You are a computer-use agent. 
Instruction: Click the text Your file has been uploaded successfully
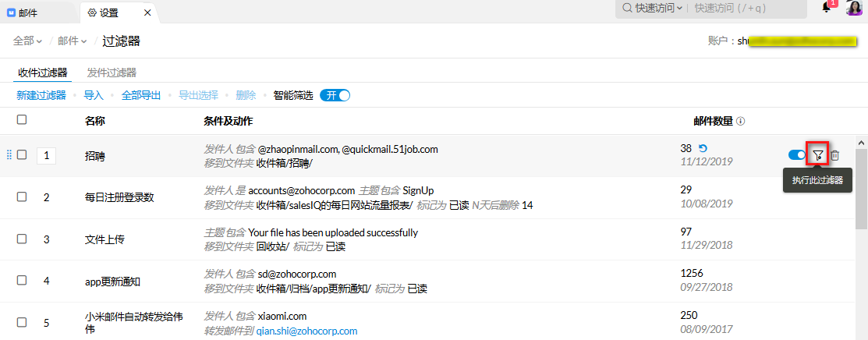(333, 232)
